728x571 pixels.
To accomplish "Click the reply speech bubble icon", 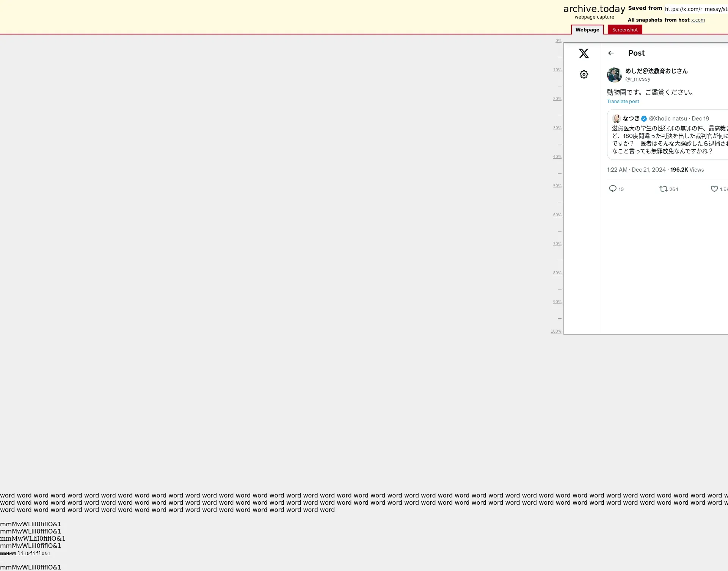I will 612,189.
